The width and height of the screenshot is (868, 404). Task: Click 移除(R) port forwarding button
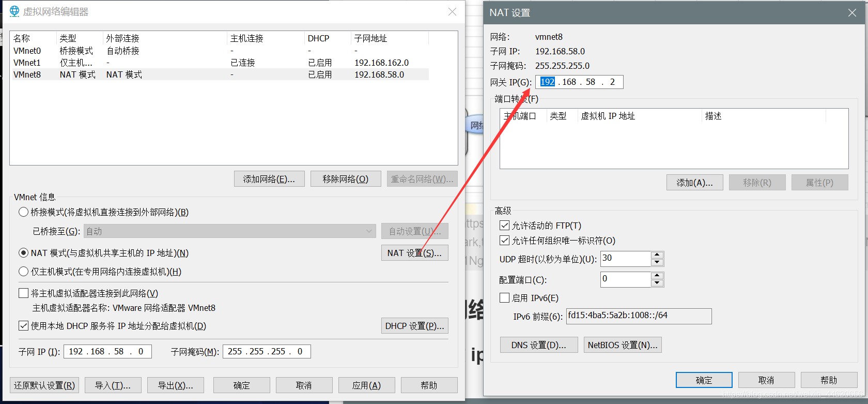(x=757, y=183)
